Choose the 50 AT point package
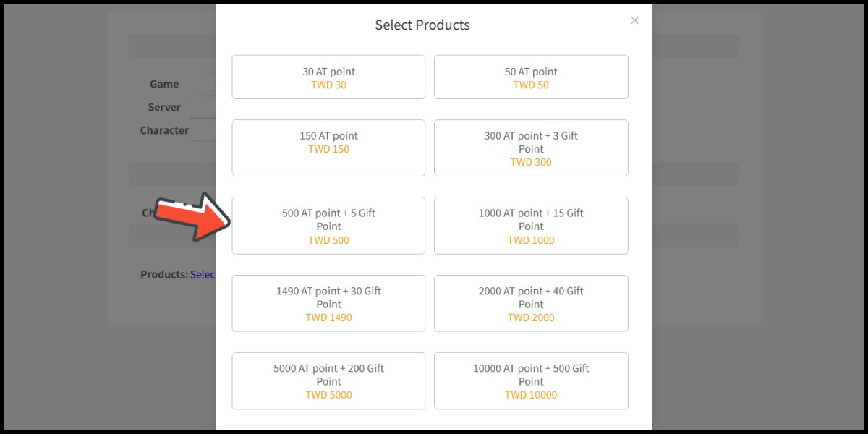Screen dimensions: 868x434 (531, 77)
